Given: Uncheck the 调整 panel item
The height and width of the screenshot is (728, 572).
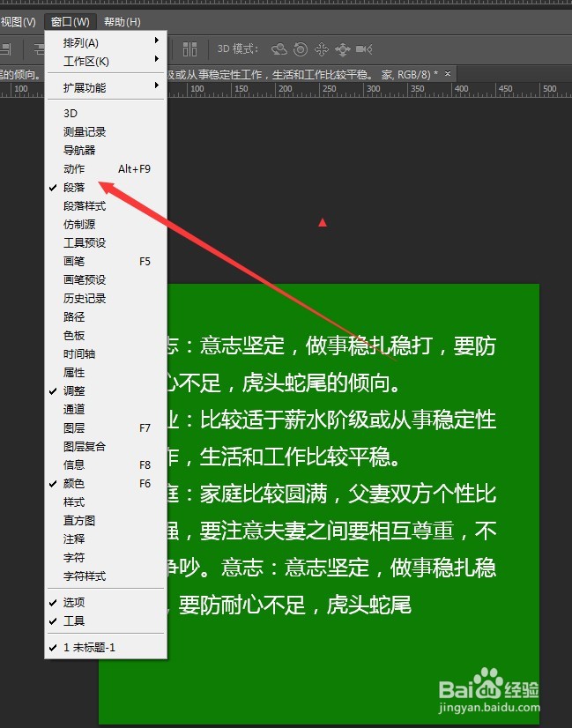Looking at the screenshot, I should pos(107,391).
